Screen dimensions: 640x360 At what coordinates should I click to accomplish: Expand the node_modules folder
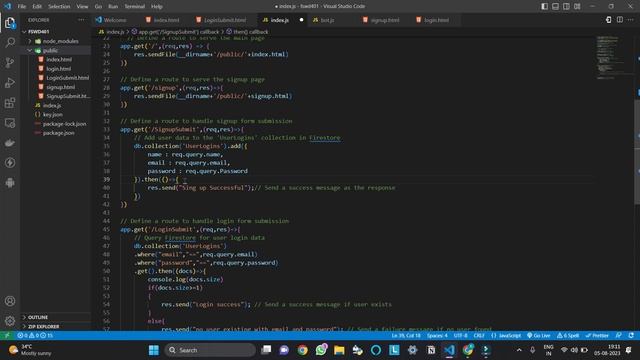(56, 41)
